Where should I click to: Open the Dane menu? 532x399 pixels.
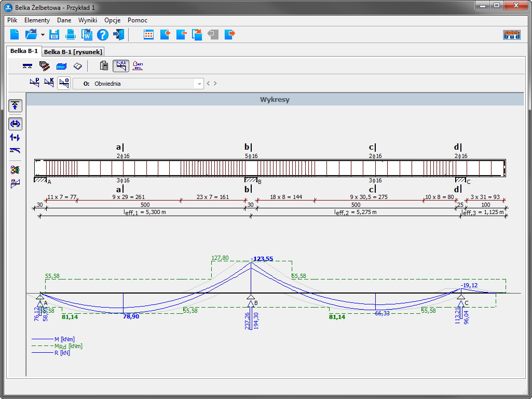(x=64, y=20)
